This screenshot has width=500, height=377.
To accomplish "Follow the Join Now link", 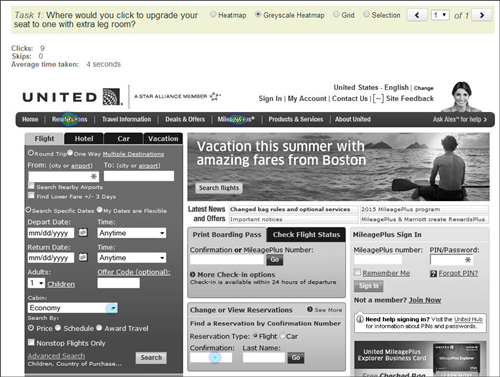I will click(425, 300).
